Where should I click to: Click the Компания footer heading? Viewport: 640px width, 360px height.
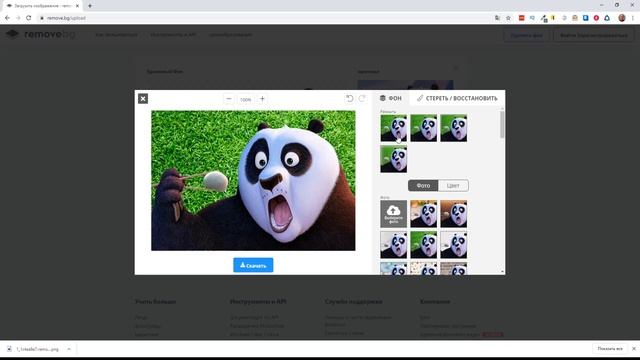click(435, 302)
